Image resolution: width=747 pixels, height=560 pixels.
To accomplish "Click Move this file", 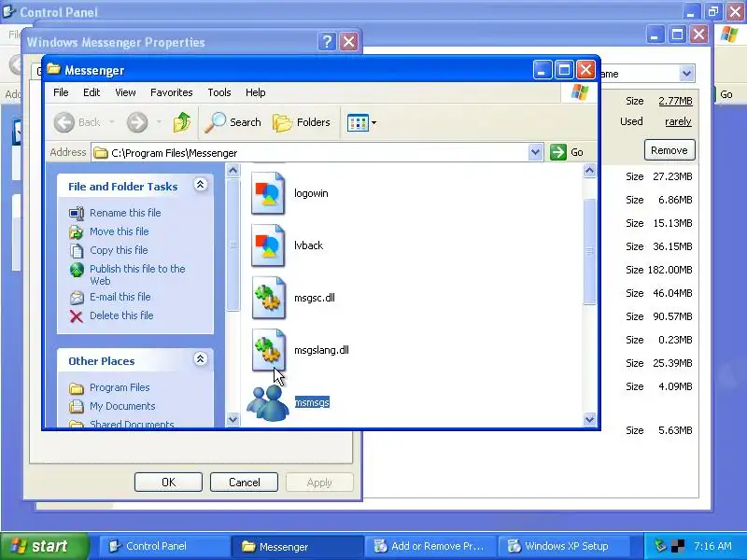I will coord(120,231).
